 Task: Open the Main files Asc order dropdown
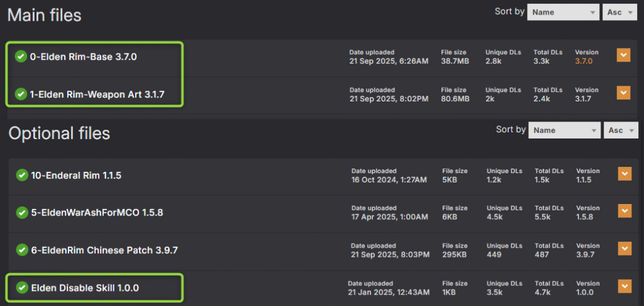[619, 12]
